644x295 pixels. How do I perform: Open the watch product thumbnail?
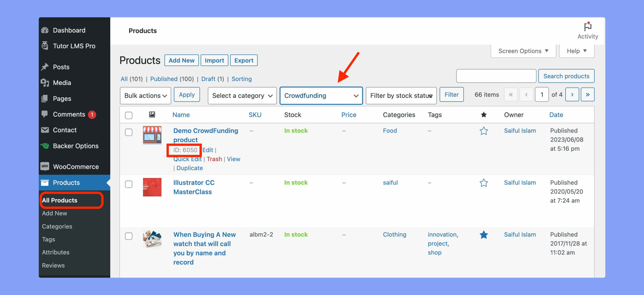152,239
